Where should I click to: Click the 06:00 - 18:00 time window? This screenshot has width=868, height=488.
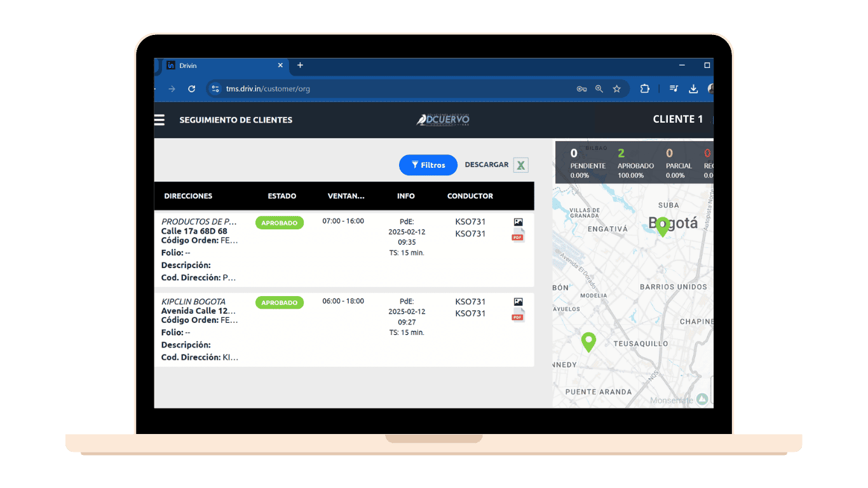343,301
